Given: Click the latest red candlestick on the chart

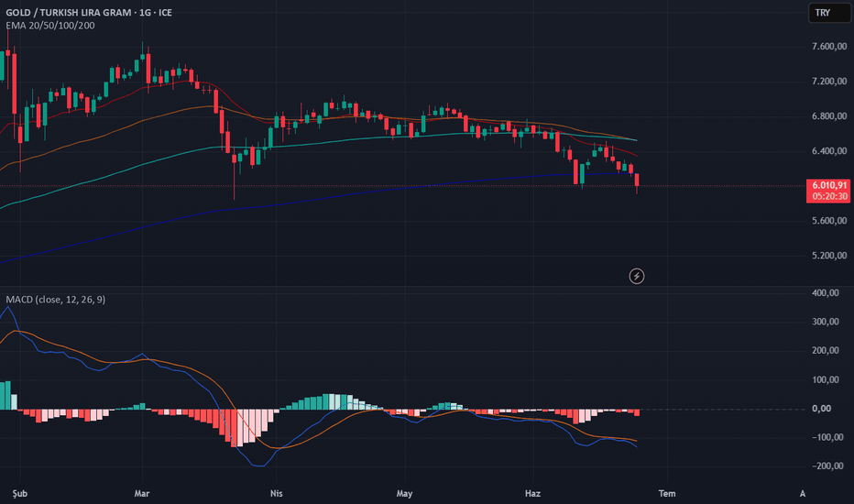Looking at the screenshot, I should (637, 181).
